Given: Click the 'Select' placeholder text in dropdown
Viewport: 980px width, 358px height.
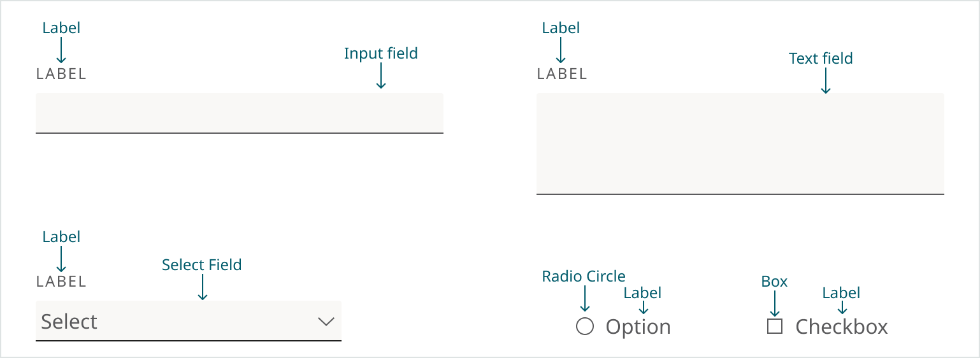Looking at the screenshot, I should [69, 322].
